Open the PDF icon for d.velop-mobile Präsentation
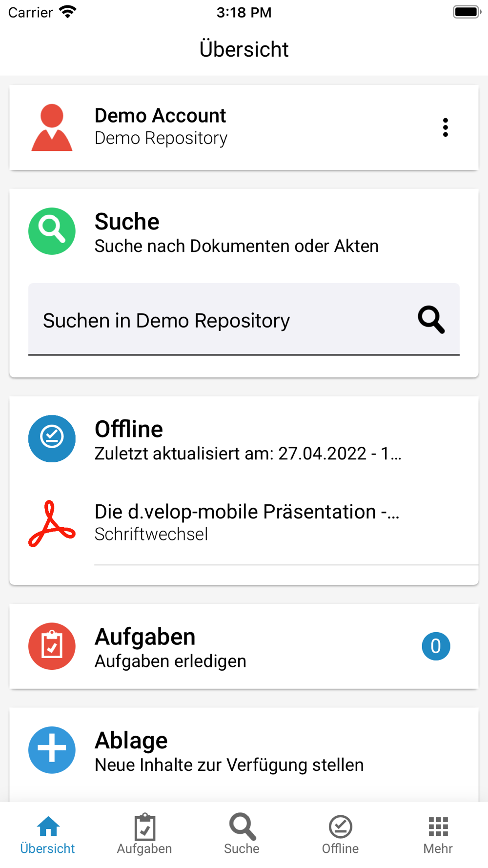488x868 pixels. [x=52, y=523]
